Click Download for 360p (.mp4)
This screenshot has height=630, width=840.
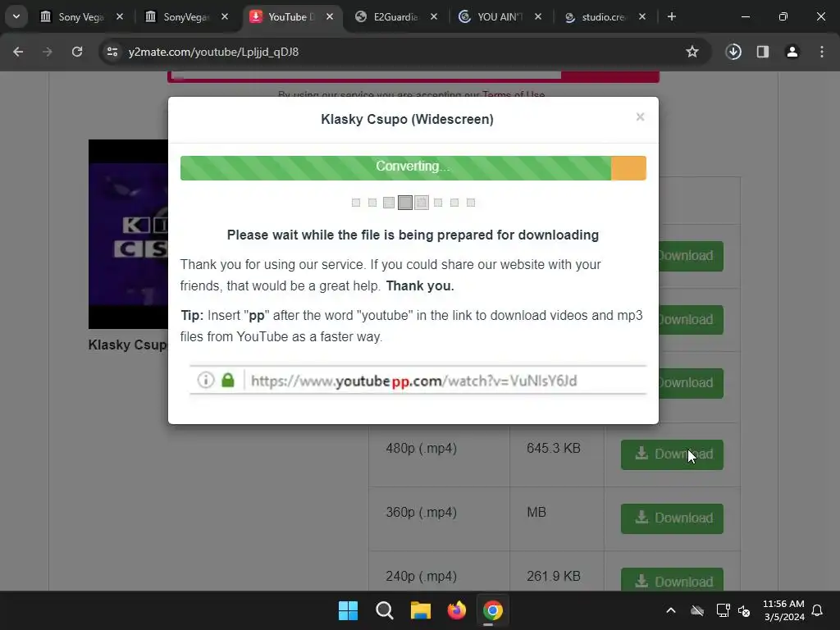tap(672, 518)
